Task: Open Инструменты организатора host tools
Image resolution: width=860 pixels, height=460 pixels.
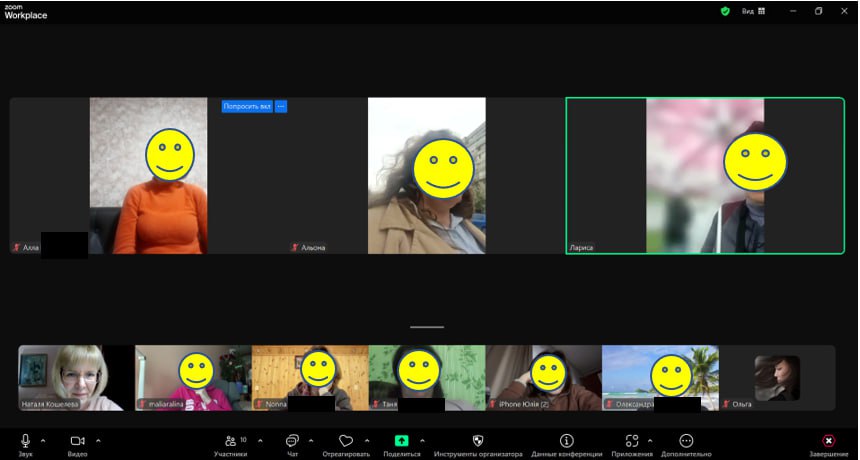Action: [x=478, y=440]
